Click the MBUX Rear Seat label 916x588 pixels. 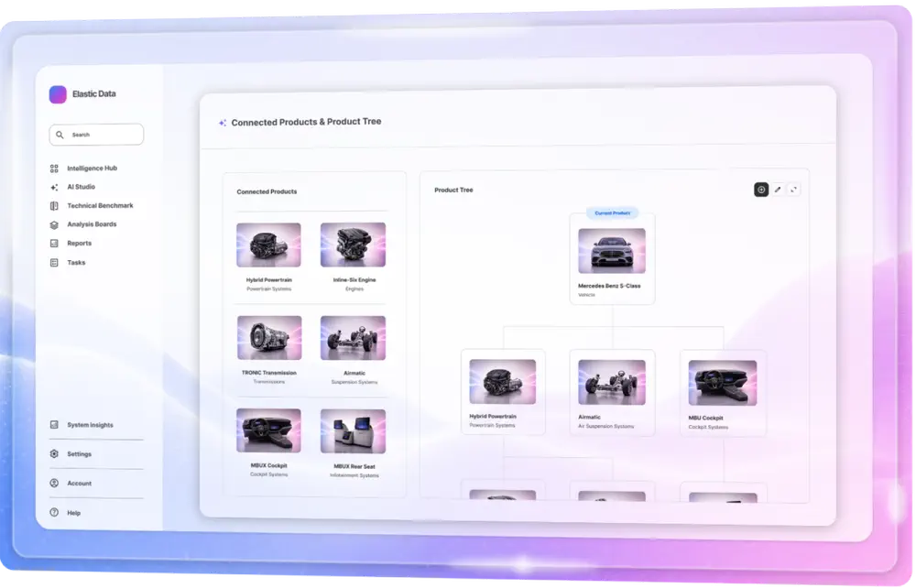(x=354, y=466)
